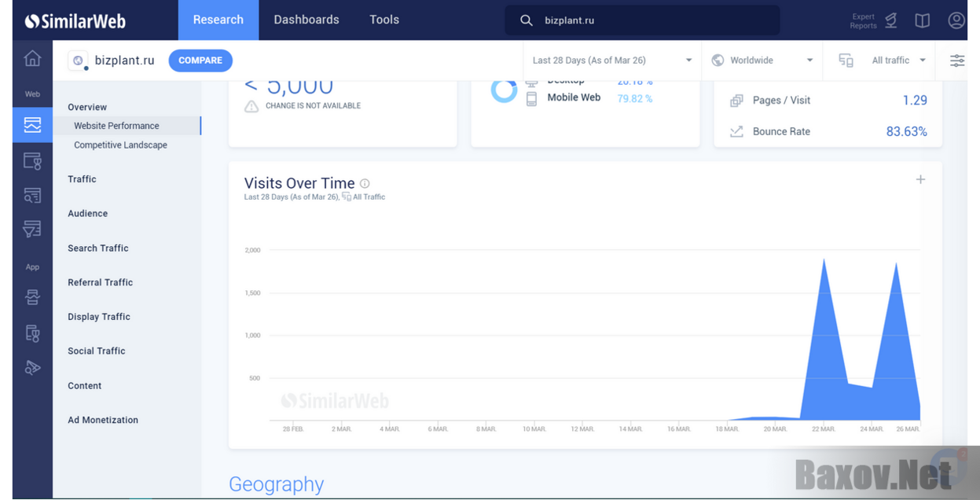Open Competitive Landscape in the sidebar
The image size is (980, 500).
pos(120,145)
